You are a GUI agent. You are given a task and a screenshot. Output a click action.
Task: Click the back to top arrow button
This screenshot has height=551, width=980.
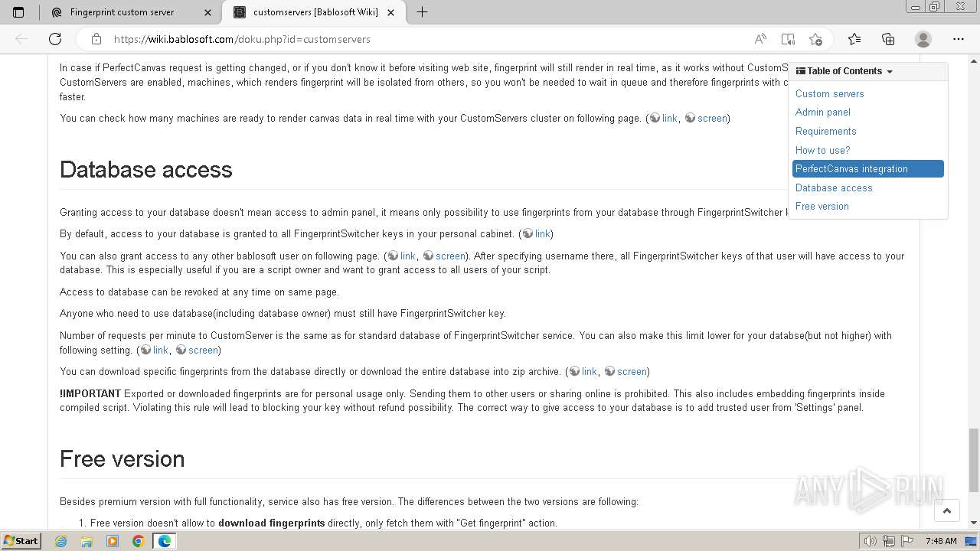(x=947, y=511)
